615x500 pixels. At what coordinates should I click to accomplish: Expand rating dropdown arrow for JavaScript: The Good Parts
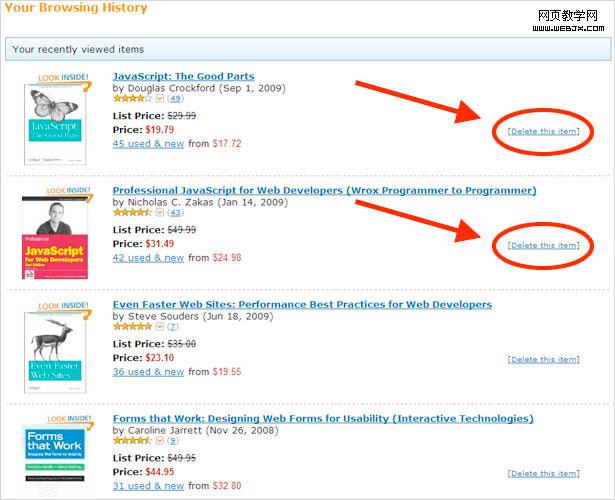pyautogui.click(x=158, y=99)
